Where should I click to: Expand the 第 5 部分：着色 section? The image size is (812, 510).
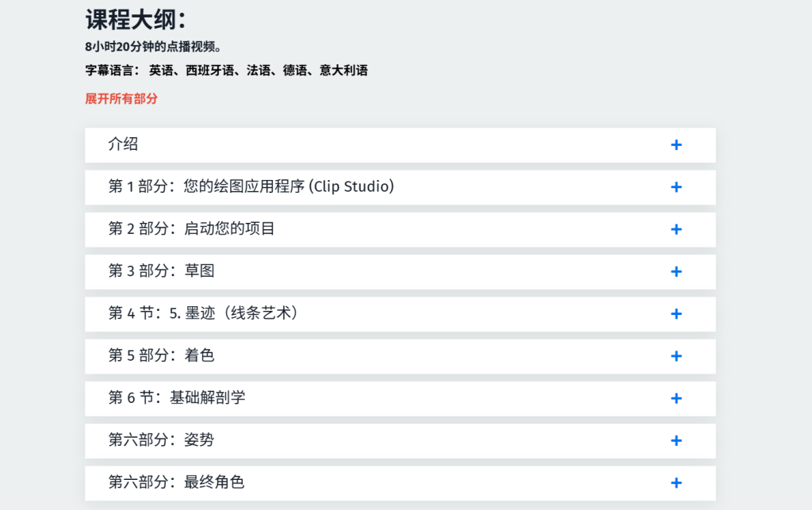(400, 356)
